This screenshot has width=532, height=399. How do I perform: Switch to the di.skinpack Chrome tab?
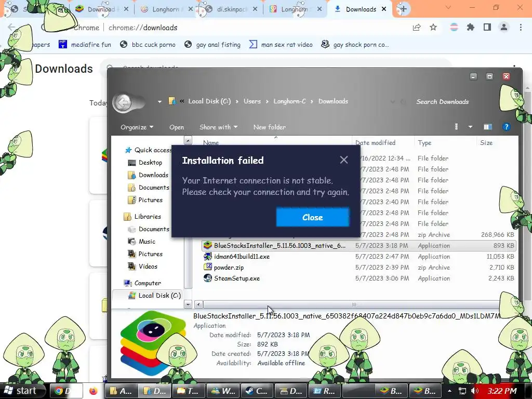231,9
